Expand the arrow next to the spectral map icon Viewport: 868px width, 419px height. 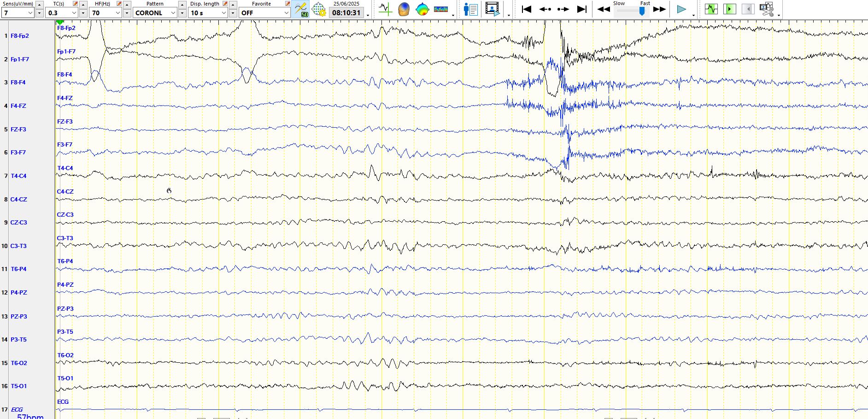pos(453,15)
